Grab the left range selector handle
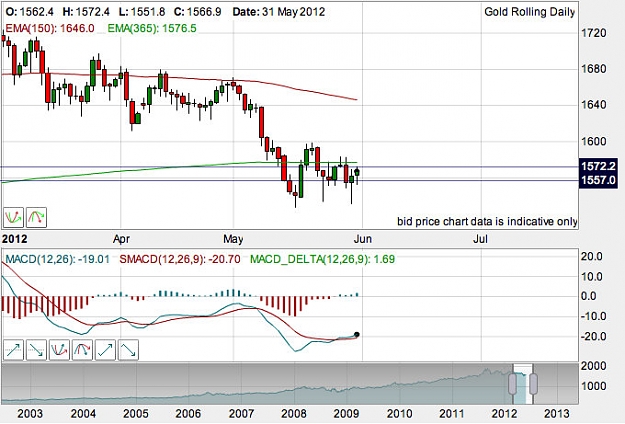This screenshot has width=625, height=424. click(513, 384)
